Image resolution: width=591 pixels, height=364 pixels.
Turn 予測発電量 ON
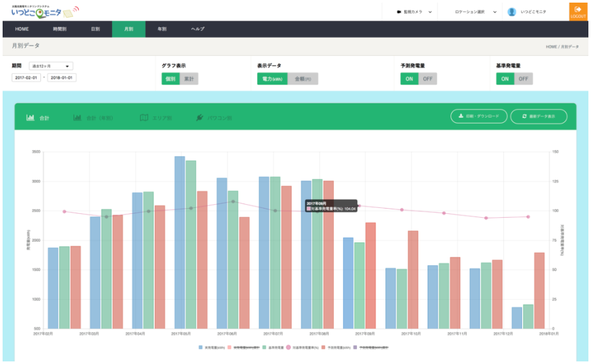tap(409, 79)
